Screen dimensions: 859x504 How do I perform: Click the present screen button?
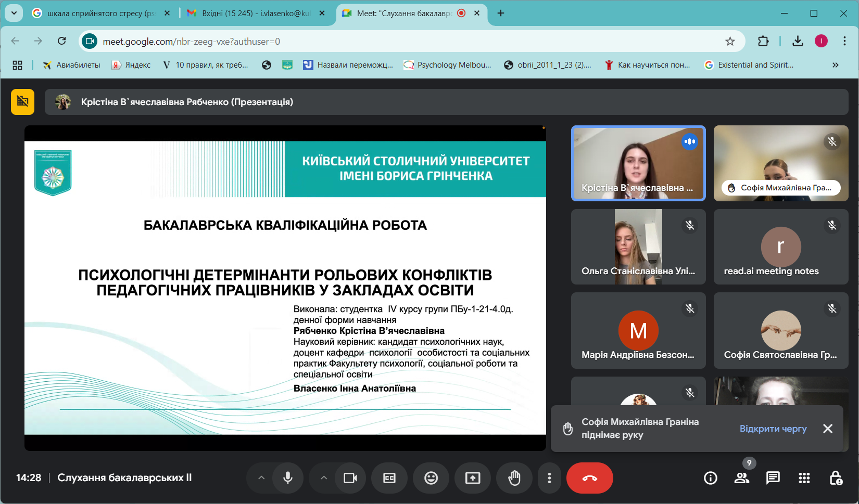click(473, 478)
